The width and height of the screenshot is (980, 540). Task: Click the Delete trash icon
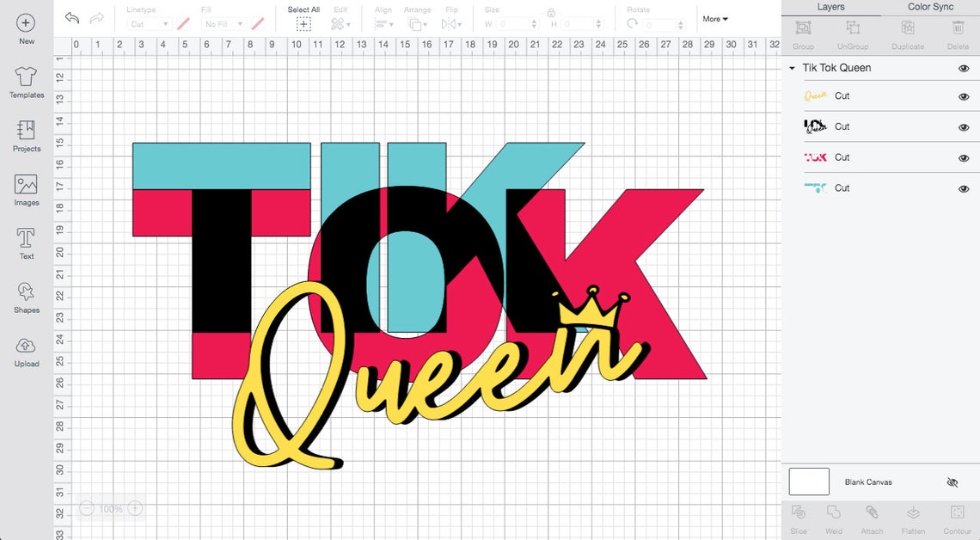[959, 28]
